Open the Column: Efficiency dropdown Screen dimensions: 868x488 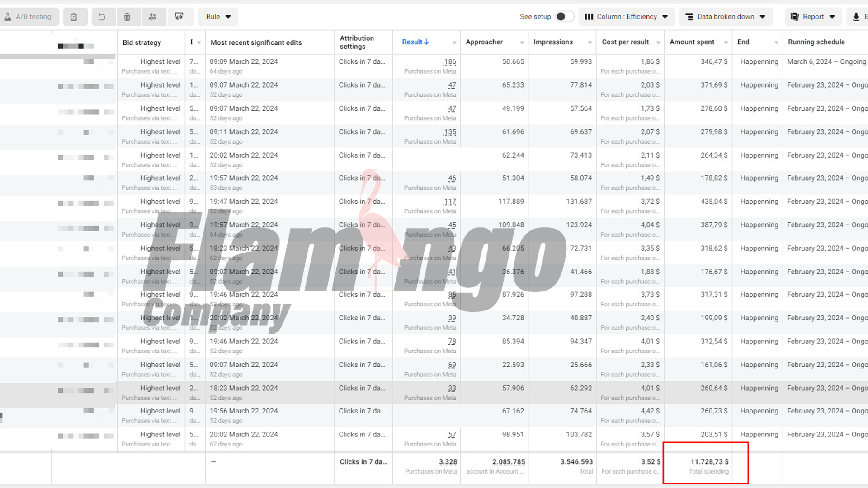(626, 17)
